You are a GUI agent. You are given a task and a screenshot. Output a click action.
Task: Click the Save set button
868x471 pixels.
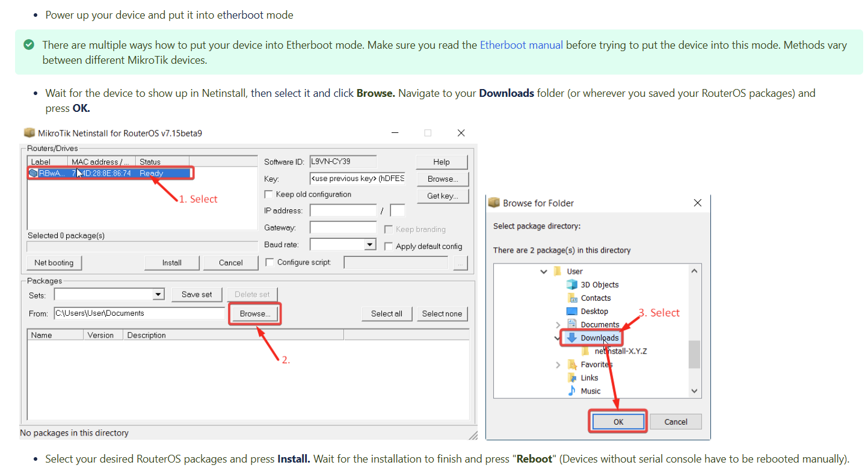click(x=197, y=294)
